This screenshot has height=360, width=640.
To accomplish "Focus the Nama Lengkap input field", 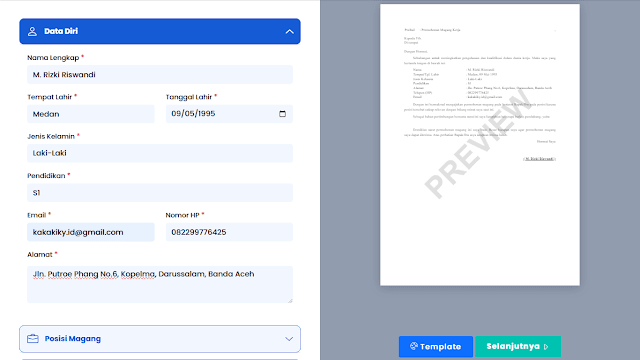I will [x=160, y=75].
